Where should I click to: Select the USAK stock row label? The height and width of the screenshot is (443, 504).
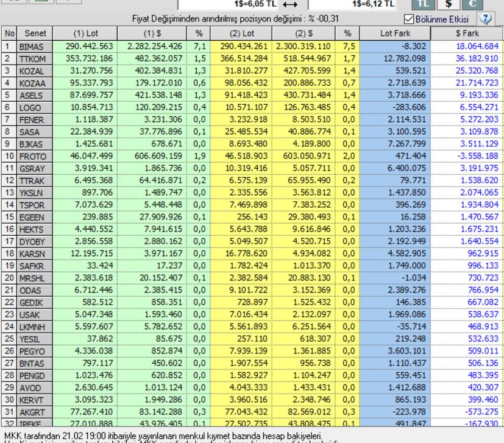click(35, 315)
